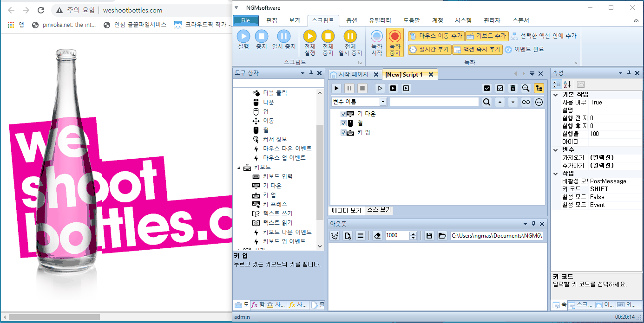Click the delete trash icon in editor
The height and width of the screenshot is (323, 644).
coord(513,88)
